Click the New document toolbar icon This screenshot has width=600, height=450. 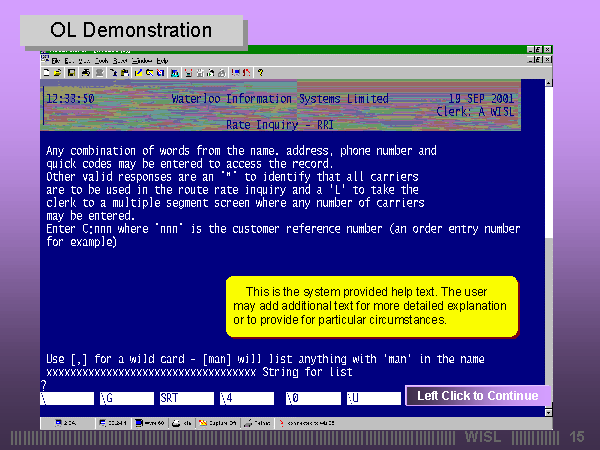pos(47,72)
